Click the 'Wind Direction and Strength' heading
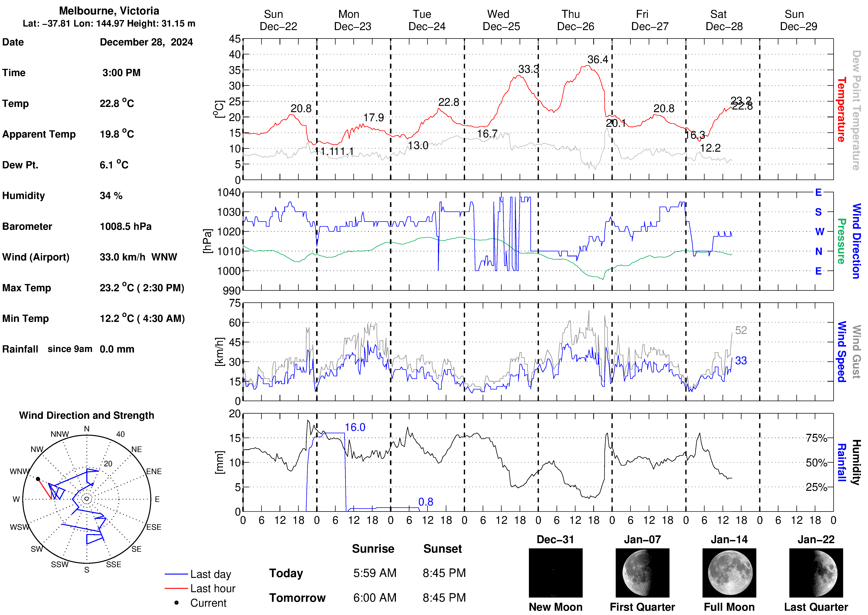The height and width of the screenshot is (615, 868). point(87,415)
